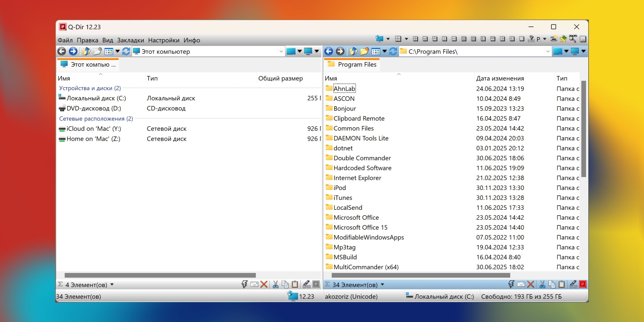Toggle the red select-all square in the right pane
Screen dimensions: 644x322
pyautogui.click(x=583, y=285)
